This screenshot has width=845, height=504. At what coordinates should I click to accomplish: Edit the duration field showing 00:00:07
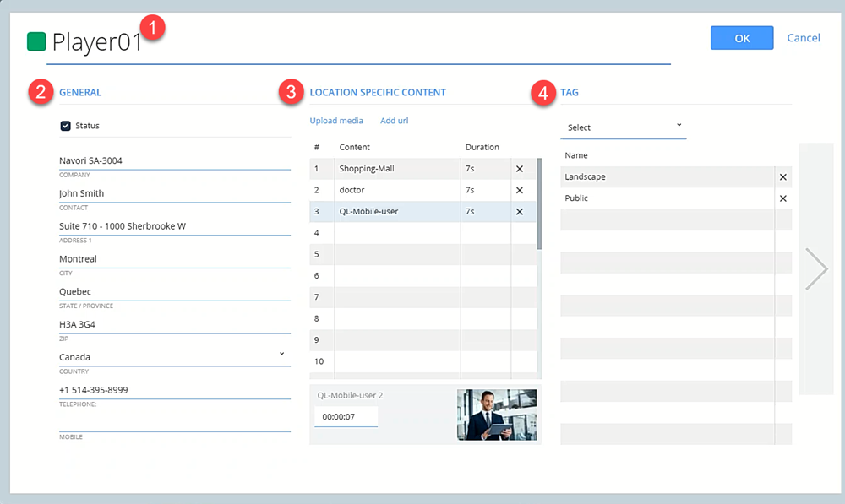point(346,417)
